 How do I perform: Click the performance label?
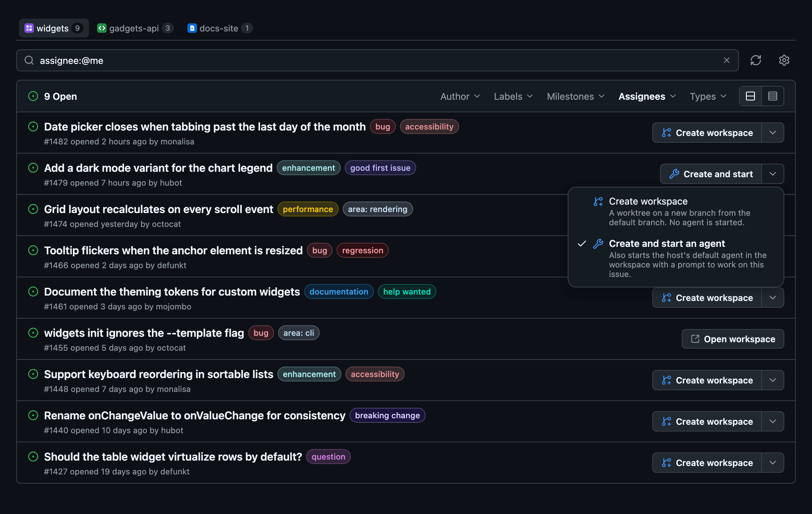308,209
